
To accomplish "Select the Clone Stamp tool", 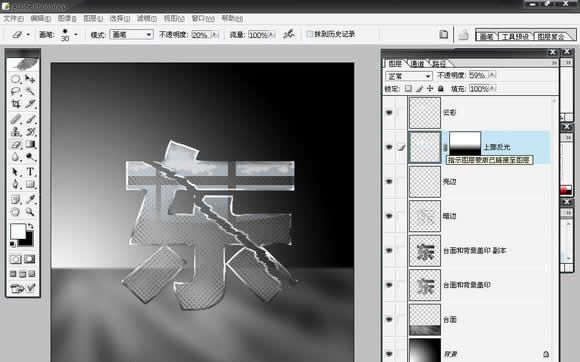I will [x=16, y=132].
